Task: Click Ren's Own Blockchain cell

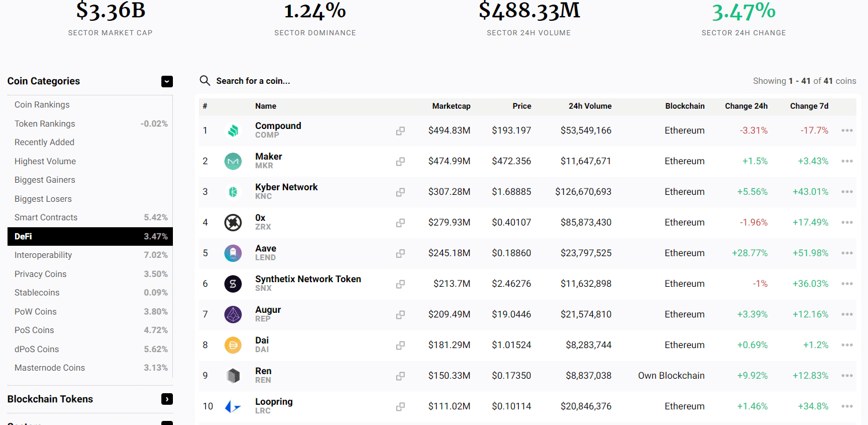Action: tap(671, 376)
